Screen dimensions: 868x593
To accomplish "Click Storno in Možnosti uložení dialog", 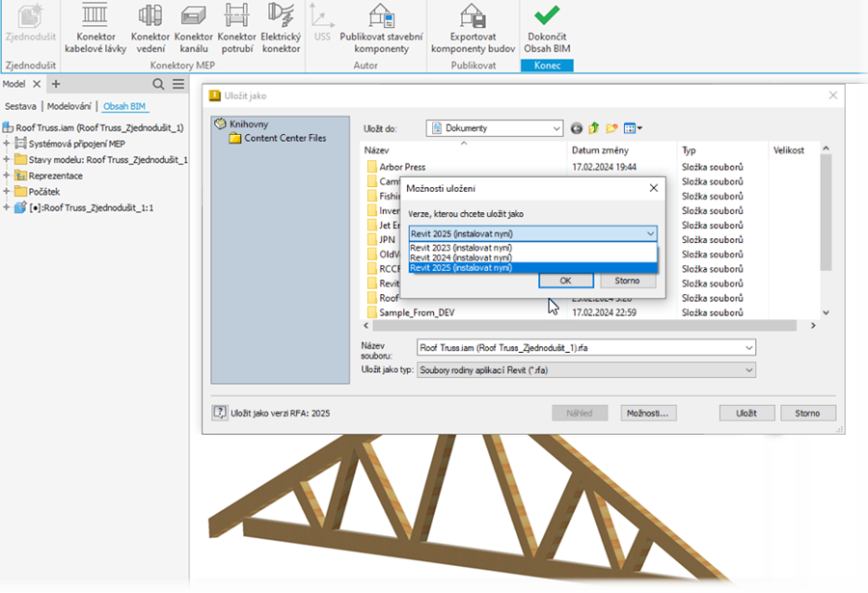I will 627,281.
